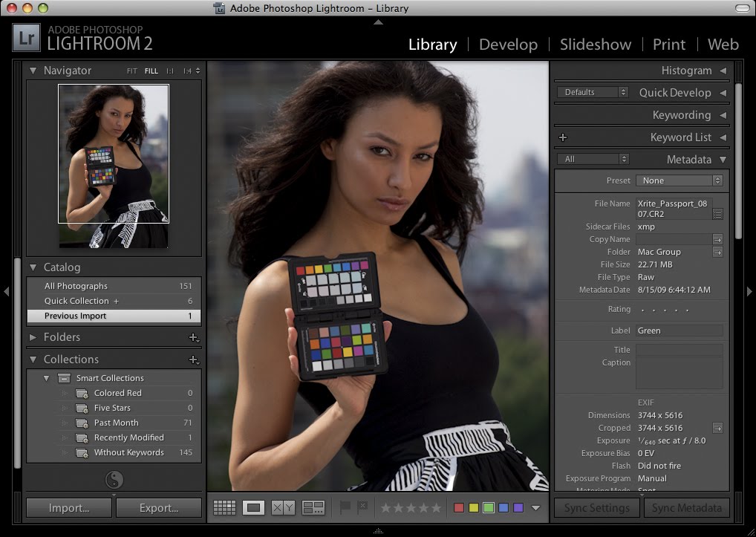
Task: Apply green color label
Action: click(x=489, y=507)
